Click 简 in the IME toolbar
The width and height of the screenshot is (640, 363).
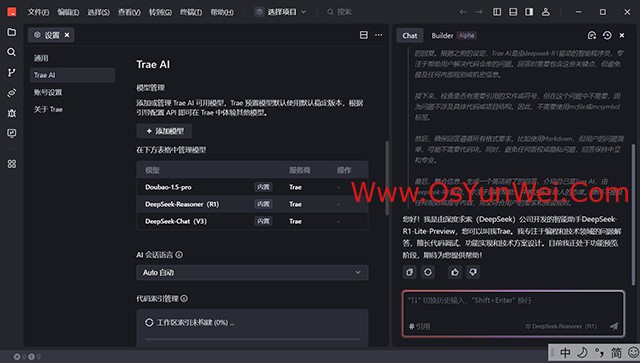tap(616, 353)
